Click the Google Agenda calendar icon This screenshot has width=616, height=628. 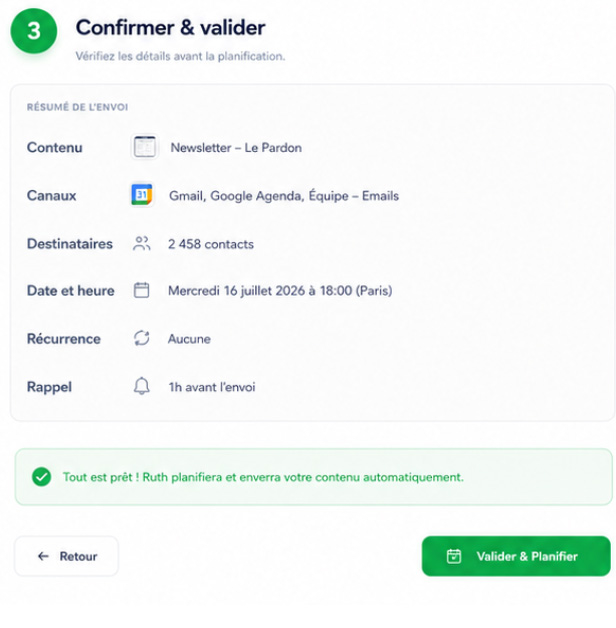tap(142, 195)
